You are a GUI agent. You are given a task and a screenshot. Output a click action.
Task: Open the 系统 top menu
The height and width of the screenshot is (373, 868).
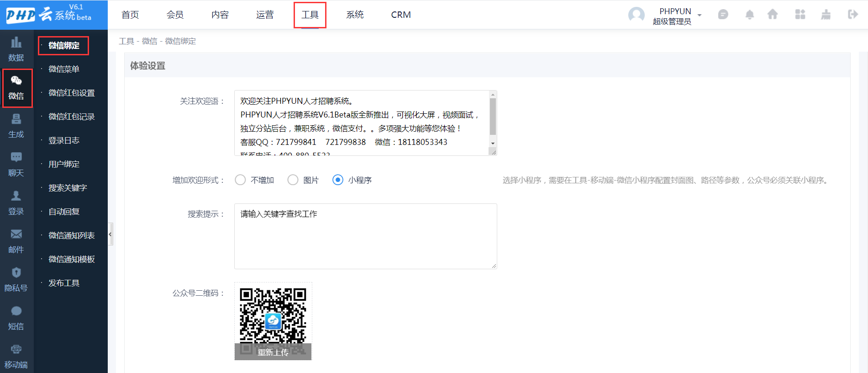[355, 15]
